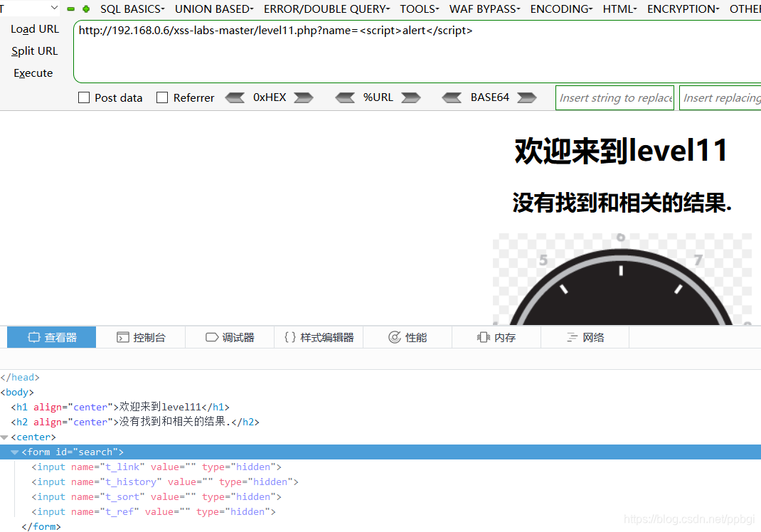This screenshot has height=532, width=761.
Task: Click the BASE64 encode label
Action: tap(490, 97)
